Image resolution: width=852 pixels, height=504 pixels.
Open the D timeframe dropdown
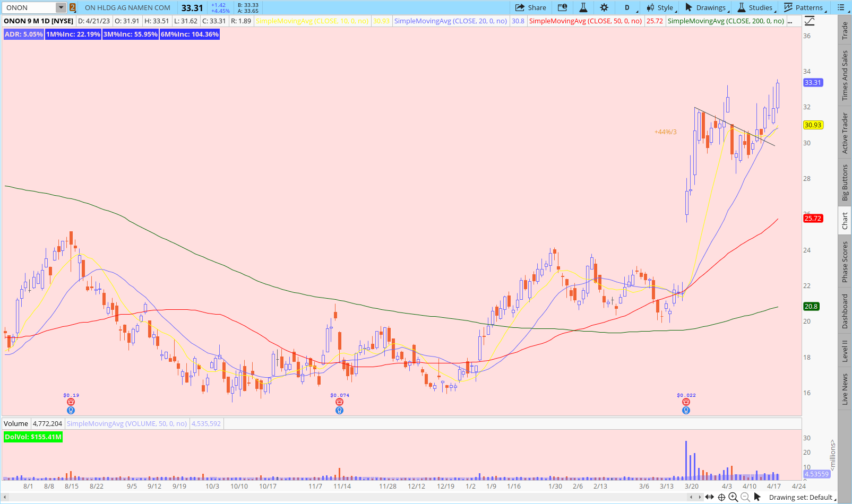coord(629,7)
